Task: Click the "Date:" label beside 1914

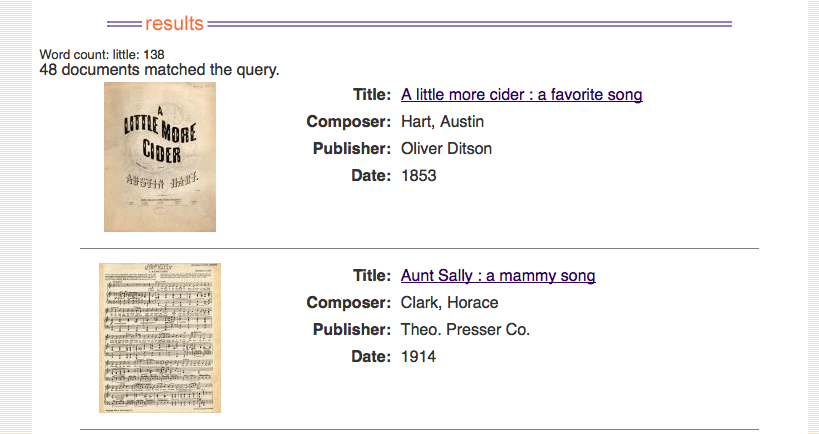Action: pyautogui.click(x=371, y=357)
